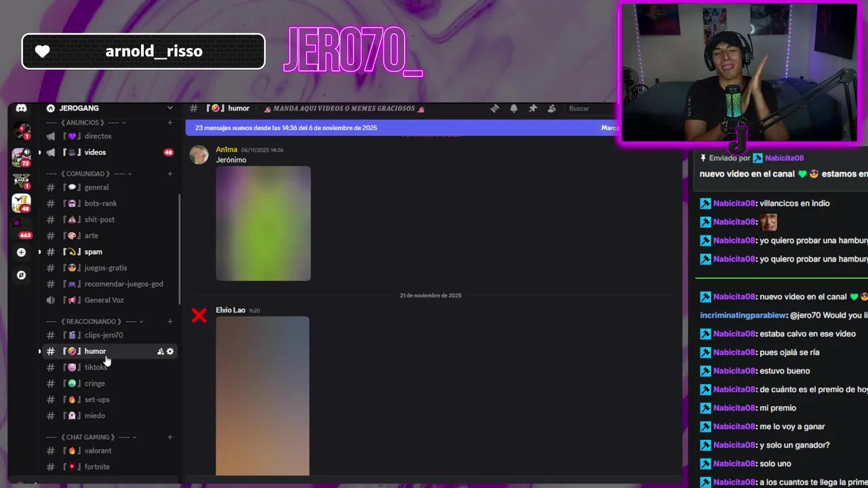868x488 pixels.
Task: Open notification settings bell icon
Action: point(514,108)
